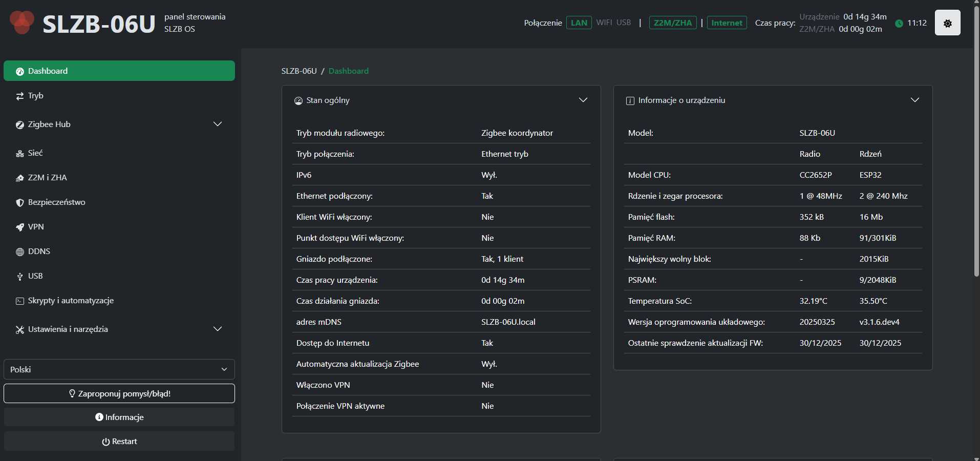
Task: Open the Z2M i ZHA menu item
Action: tap(48, 178)
